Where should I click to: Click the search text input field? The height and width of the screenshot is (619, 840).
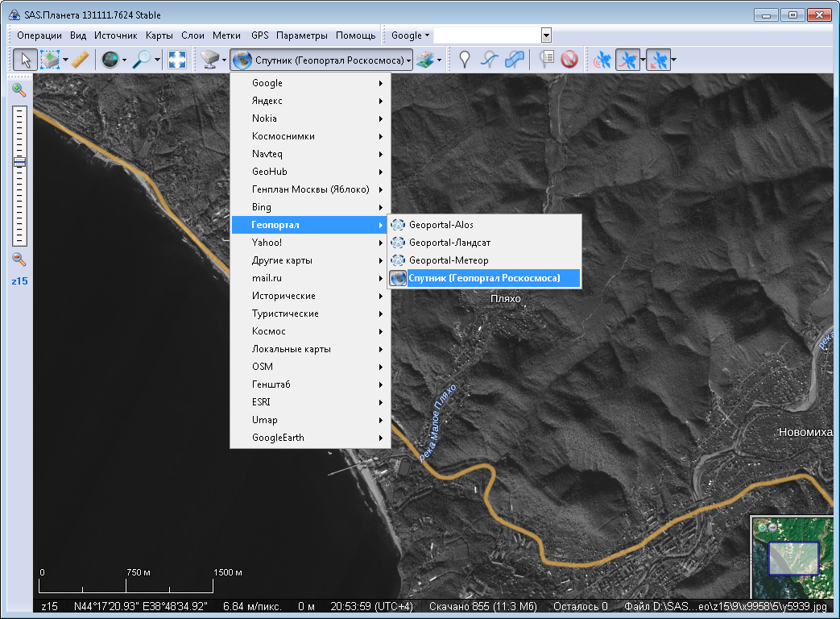point(487,35)
